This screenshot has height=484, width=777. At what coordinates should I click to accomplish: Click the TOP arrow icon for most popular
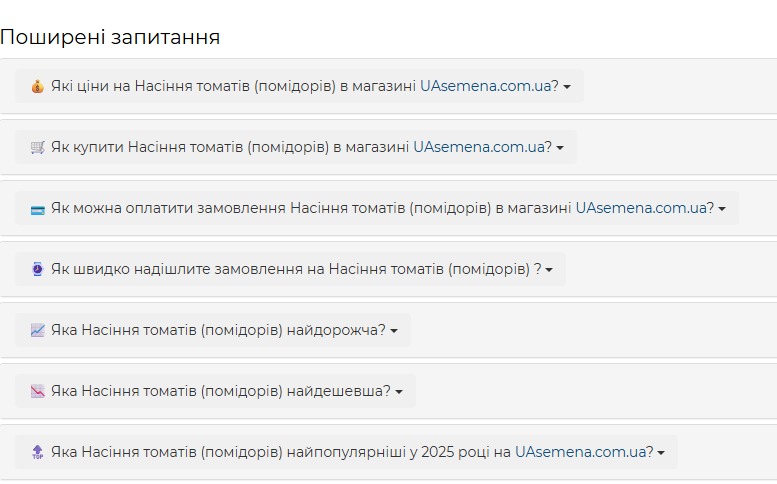38,452
